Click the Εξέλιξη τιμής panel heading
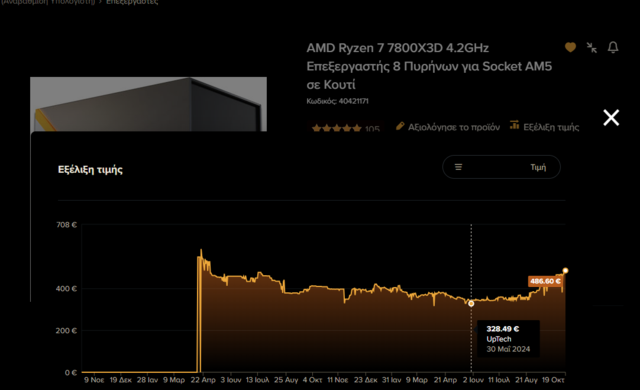The width and height of the screenshot is (640, 390). [90, 169]
